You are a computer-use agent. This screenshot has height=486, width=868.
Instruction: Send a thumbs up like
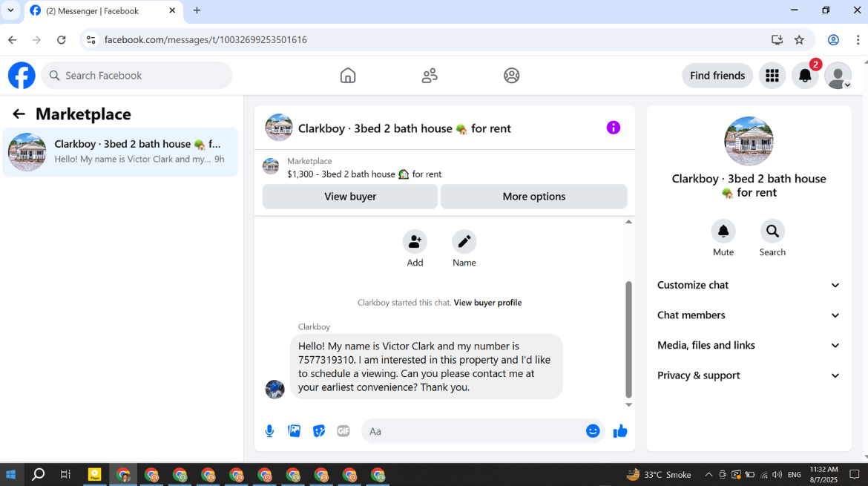[620, 431]
